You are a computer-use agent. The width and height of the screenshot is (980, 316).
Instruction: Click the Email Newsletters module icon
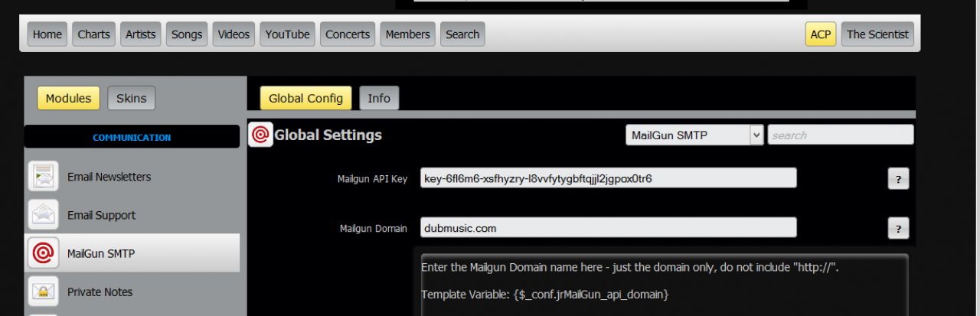pos(43,177)
